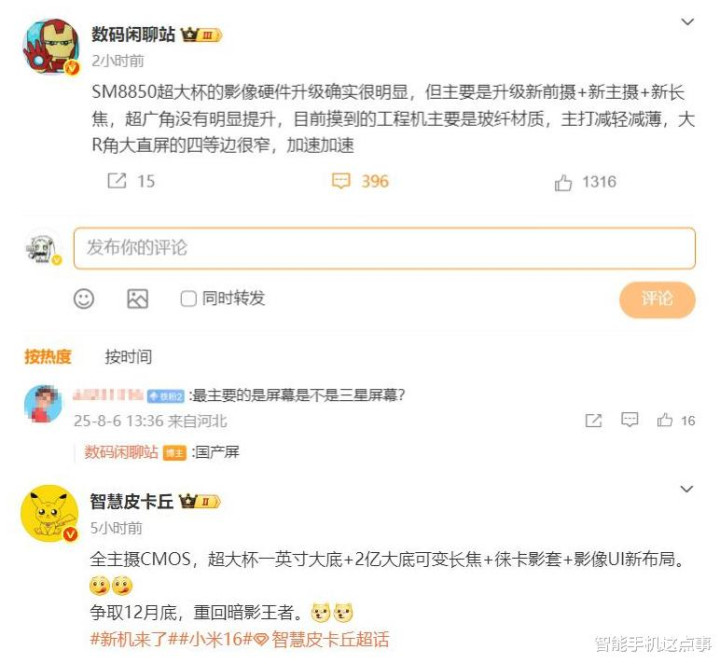Image resolution: width=720 pixels, height=664 pixels.
Task: Focus the 发布你的评论 comment field
Action: [384, 248]
